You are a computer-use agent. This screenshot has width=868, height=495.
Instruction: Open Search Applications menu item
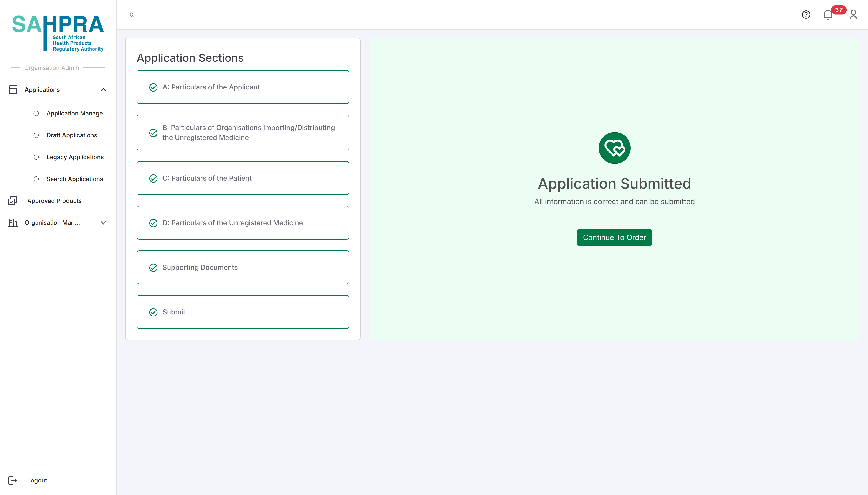pyautogui.click(x=75, y=179)
